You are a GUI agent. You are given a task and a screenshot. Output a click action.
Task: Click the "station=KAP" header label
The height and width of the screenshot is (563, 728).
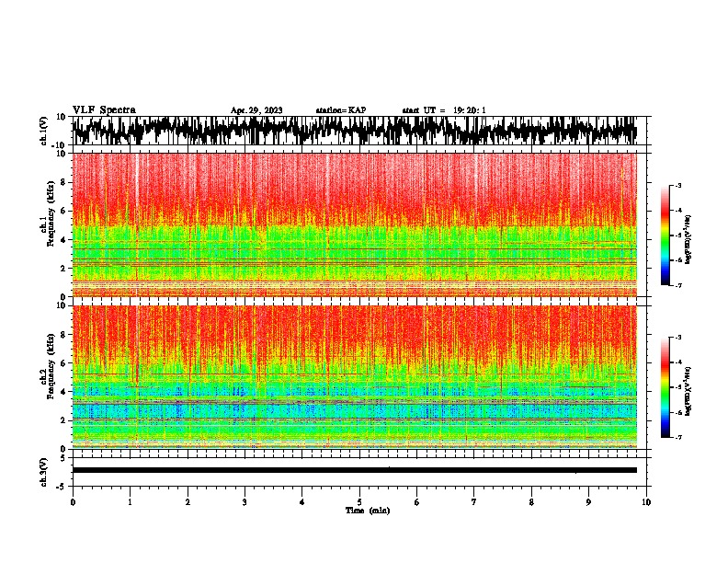pos(341,110)
